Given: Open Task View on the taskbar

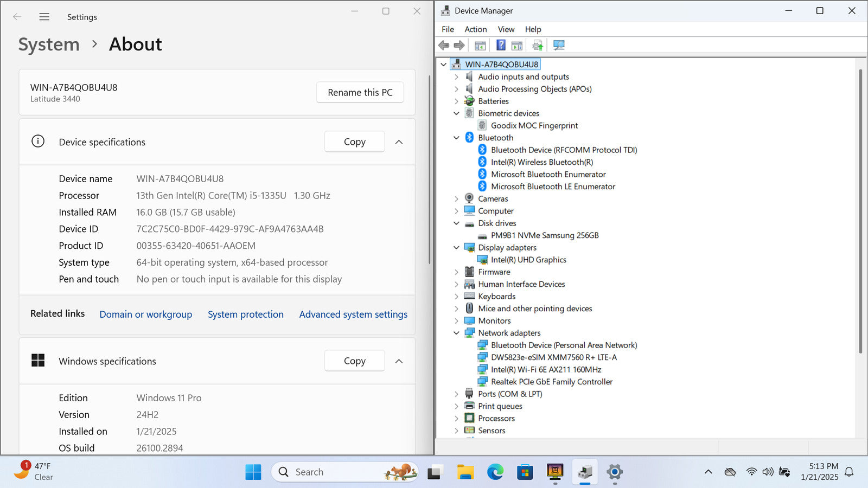Looking at the screenshot, I should click(x=435, y=472).
